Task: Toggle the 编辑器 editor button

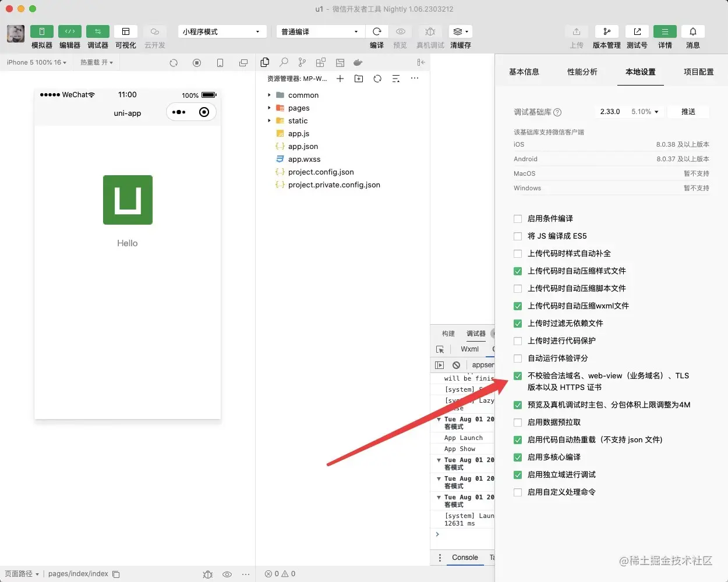Action: click(69, 31)
